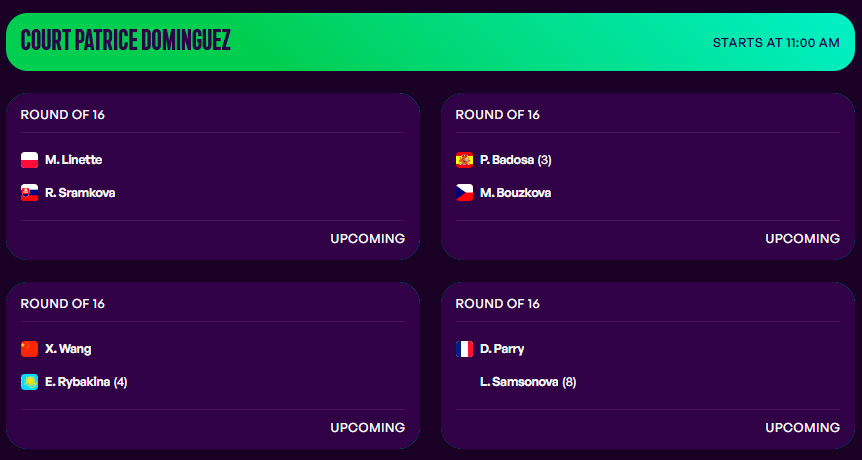The width and height of the screenshot is (862, 460).
Task: Click the Poland flag next to M. Linette
Action: (x=29, y=160)
